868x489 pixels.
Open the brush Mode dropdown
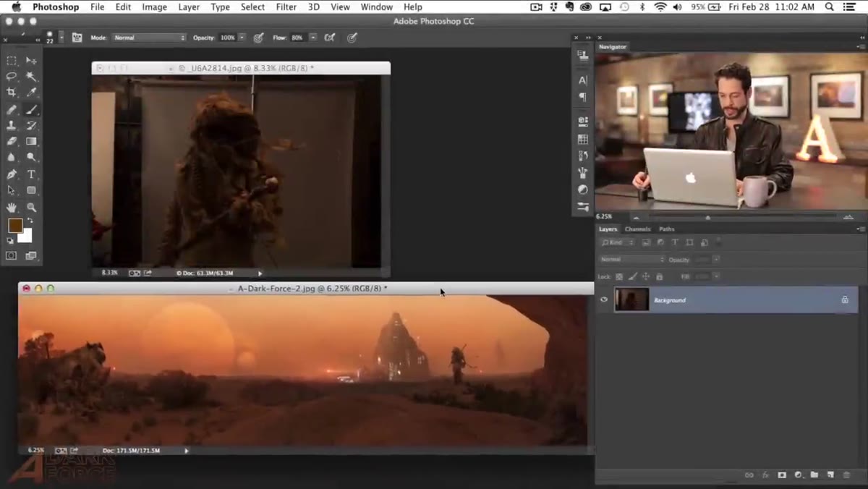[150, 38]
